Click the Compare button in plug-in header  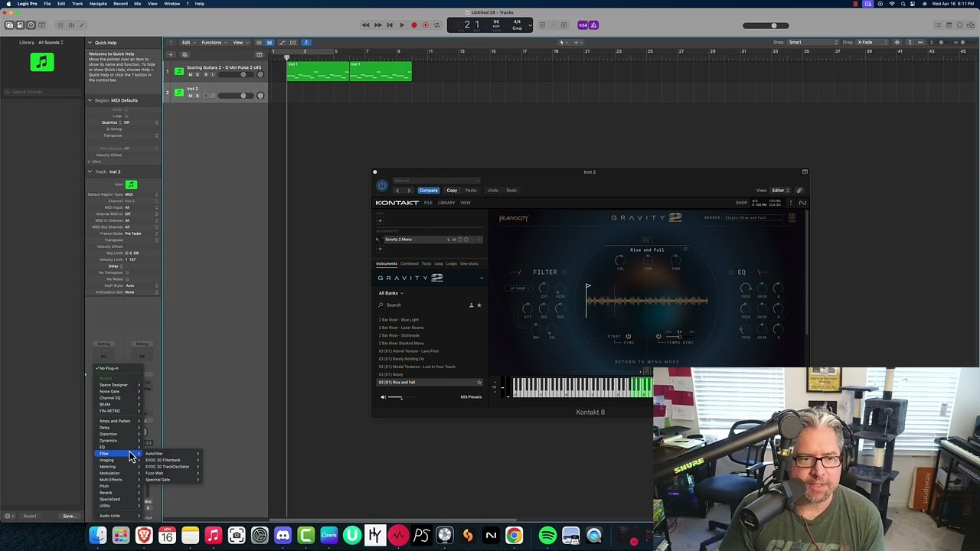point(428,191)
